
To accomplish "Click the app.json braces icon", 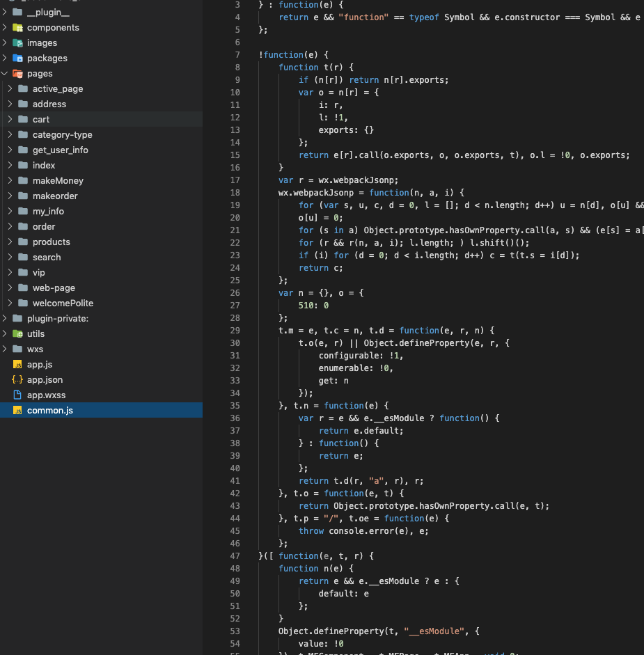I will click(17, 380).
